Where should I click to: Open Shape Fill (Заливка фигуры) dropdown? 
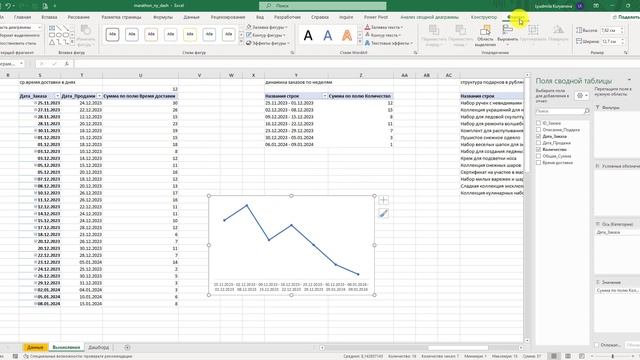(267, 27)
